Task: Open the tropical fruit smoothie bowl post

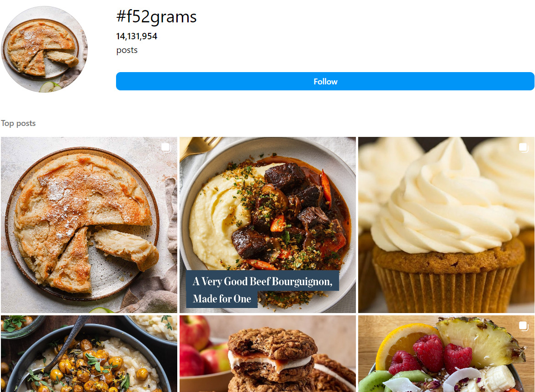Action: pyautogui.click(x=446, y=361)
